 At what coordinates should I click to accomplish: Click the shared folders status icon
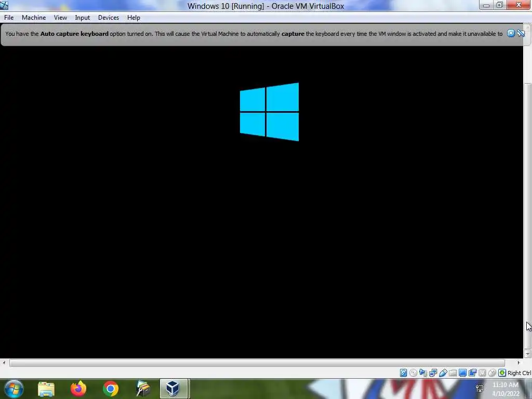453,373
